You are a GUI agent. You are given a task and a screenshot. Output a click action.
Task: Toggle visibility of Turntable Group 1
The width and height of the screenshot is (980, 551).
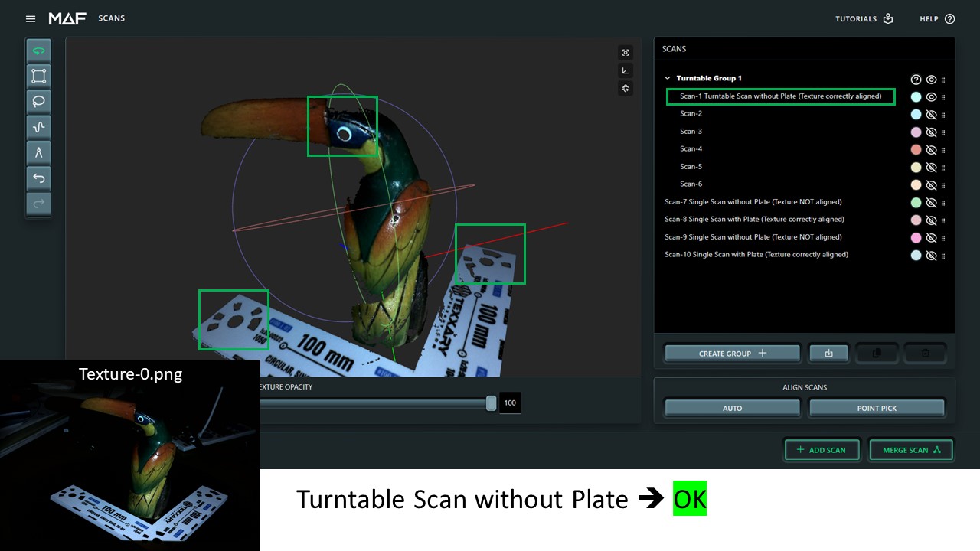point(931,80)
